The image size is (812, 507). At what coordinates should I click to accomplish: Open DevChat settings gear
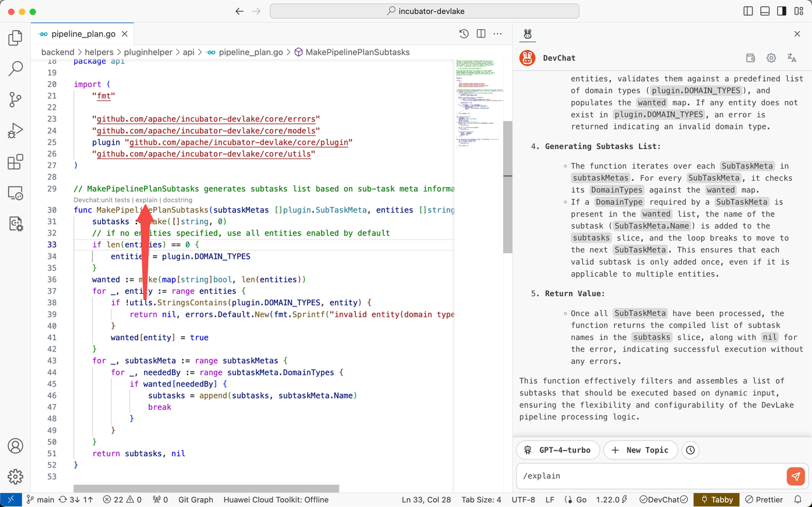(771, 58)
